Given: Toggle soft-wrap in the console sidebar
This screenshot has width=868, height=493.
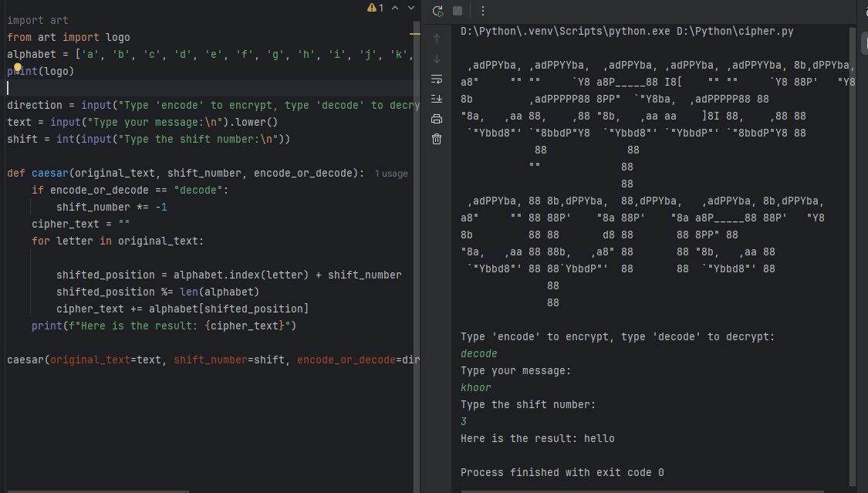Looking at the screenshot, I should pos(437,79).
